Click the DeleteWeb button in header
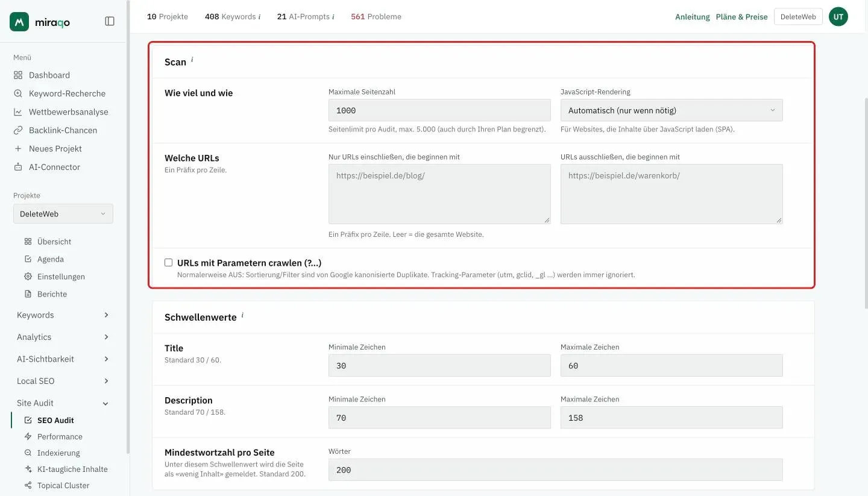868x496 pixels. click(x=797, y=17)
